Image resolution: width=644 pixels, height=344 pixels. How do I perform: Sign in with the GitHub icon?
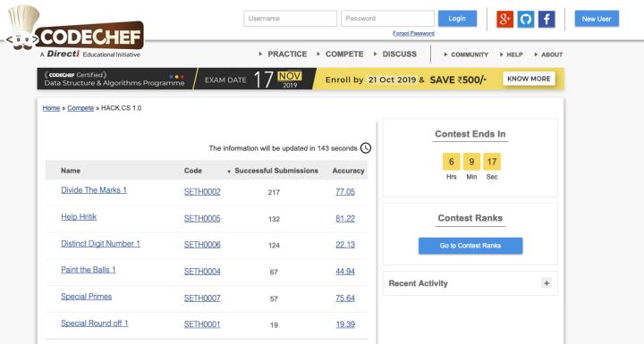pyautogui.click(x=526, y=19)
